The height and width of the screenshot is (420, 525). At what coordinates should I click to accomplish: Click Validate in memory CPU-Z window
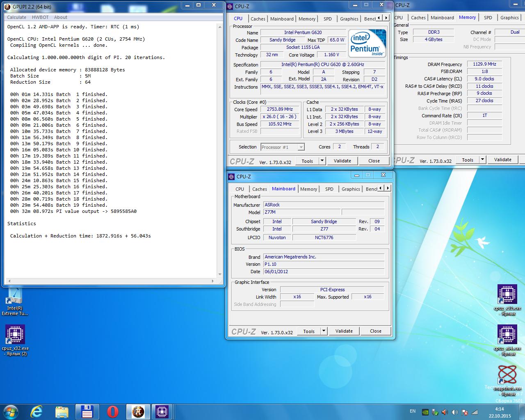503,160
